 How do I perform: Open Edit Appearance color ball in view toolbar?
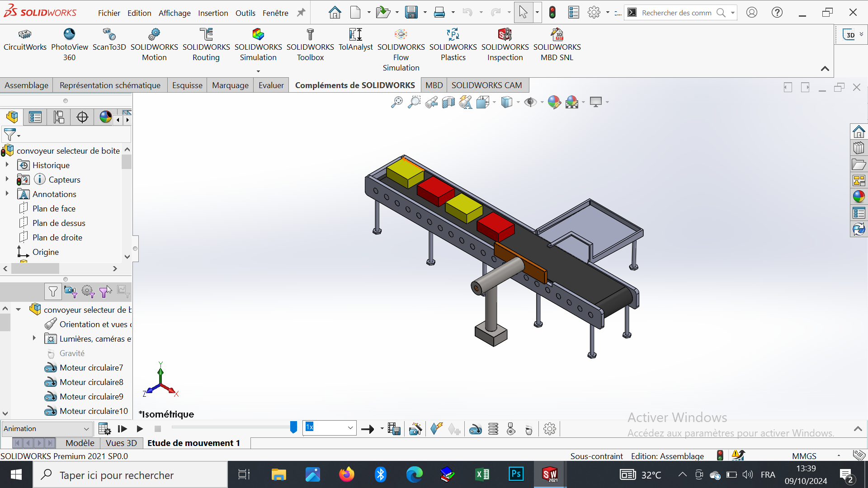click(554, 102)
